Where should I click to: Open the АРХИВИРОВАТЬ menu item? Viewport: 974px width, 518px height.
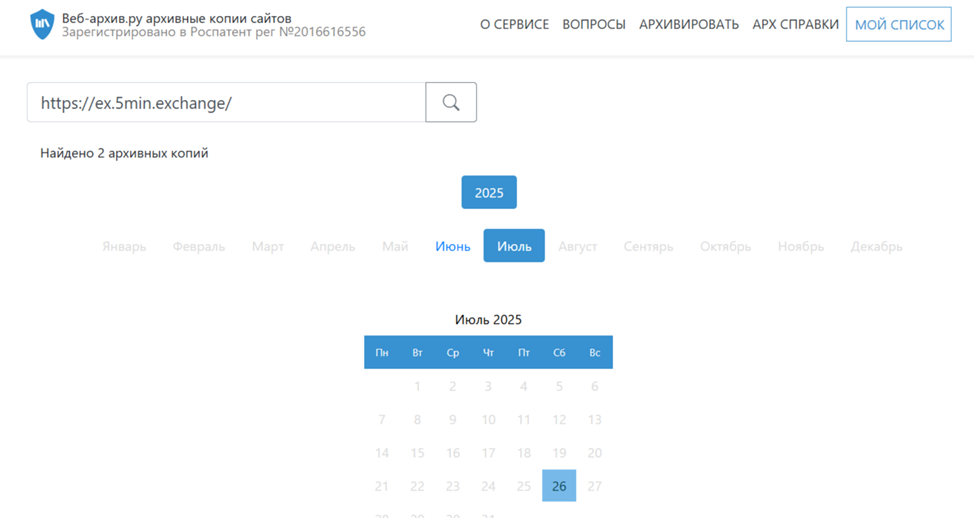pos(689,24)
